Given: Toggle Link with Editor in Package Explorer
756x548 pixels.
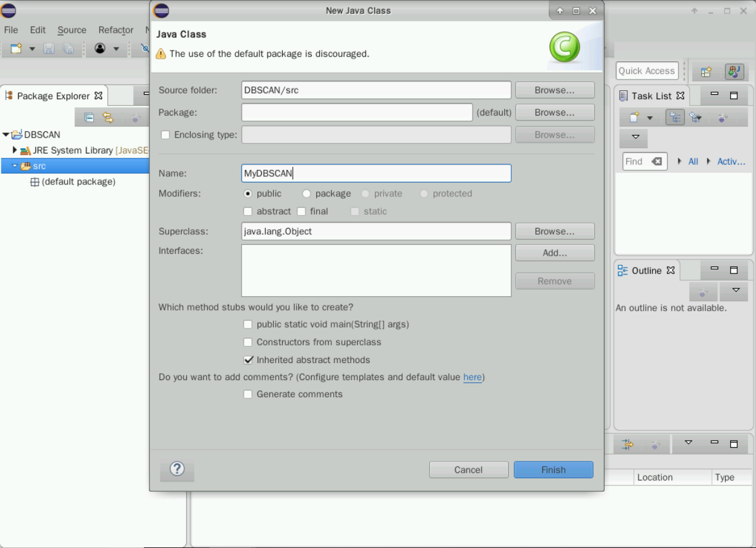Looking at the screenshot, I should point(108,117).
